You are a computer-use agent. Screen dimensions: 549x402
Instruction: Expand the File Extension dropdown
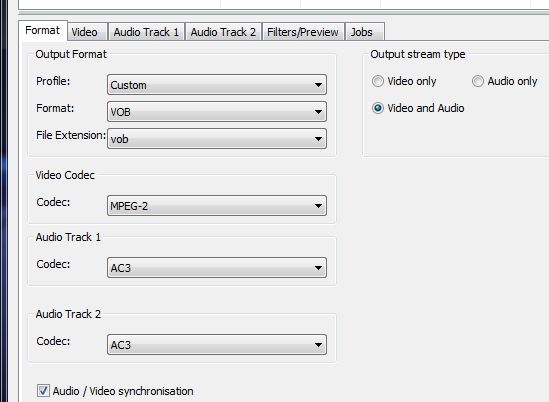coord(217,138)
